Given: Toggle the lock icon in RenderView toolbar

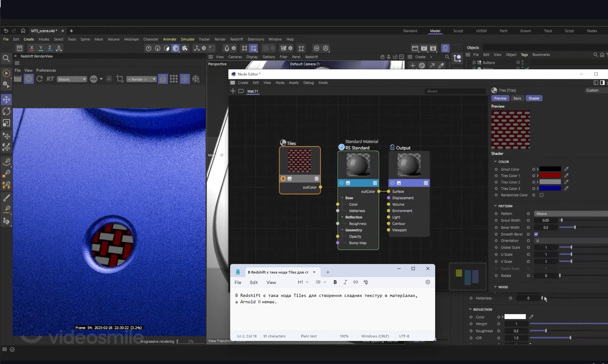Looking at the screenshot, I should [163, 79].
